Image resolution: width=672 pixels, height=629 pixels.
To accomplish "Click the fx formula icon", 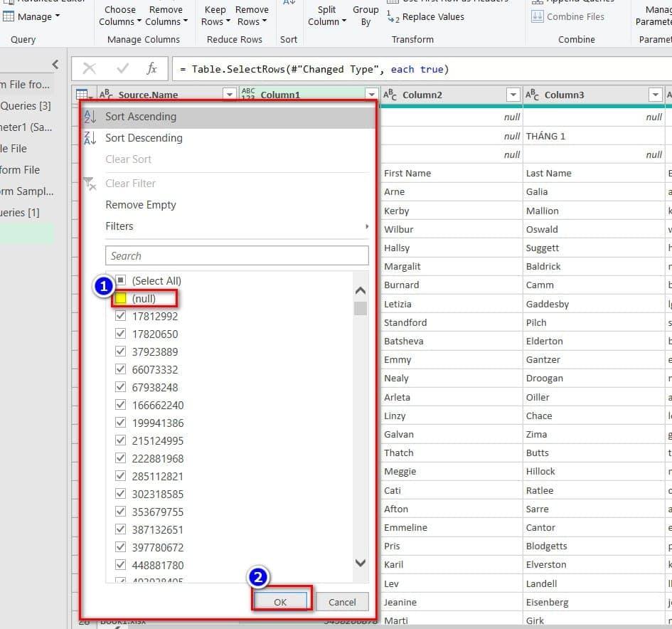I will click(151, 69).
